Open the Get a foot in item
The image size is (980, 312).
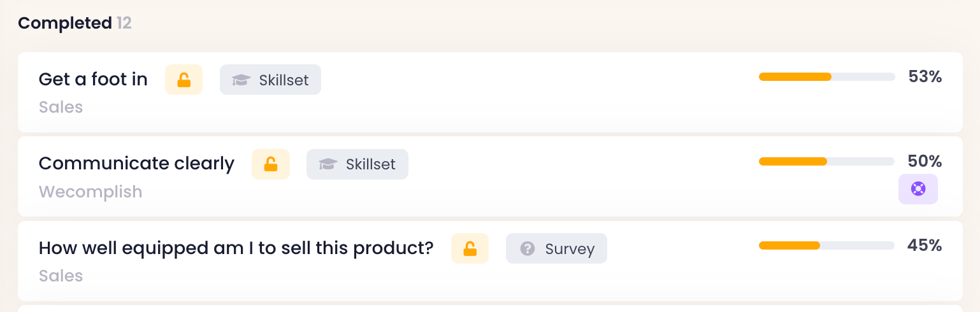93,80
